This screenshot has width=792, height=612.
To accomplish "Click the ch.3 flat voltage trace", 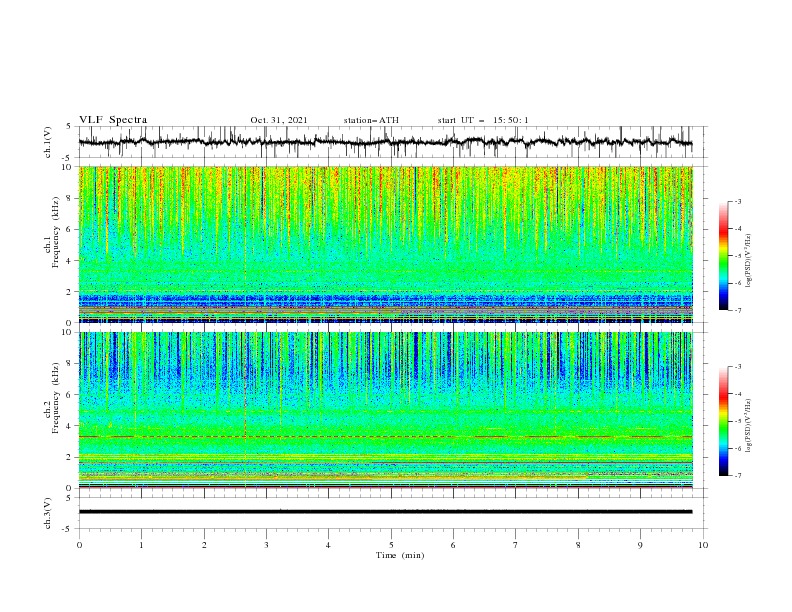I will [x=385, y=512].
